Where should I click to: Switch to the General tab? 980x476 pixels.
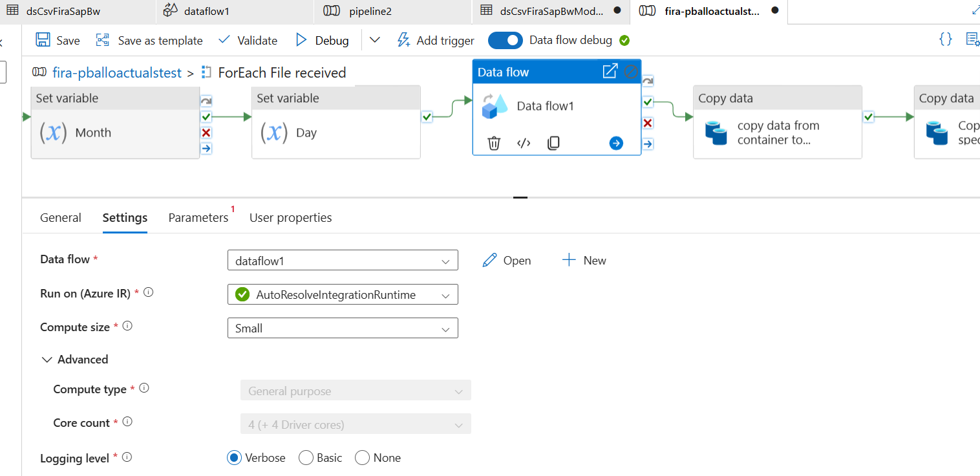tap(61, 218)
